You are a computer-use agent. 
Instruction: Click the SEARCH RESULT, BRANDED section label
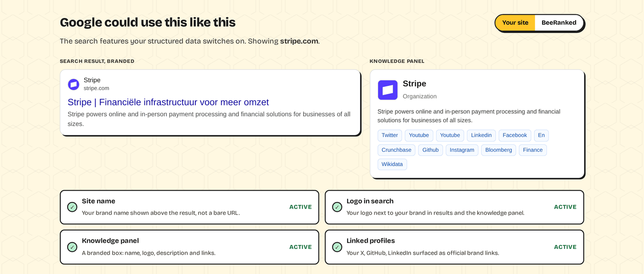[x=97, y=61]
